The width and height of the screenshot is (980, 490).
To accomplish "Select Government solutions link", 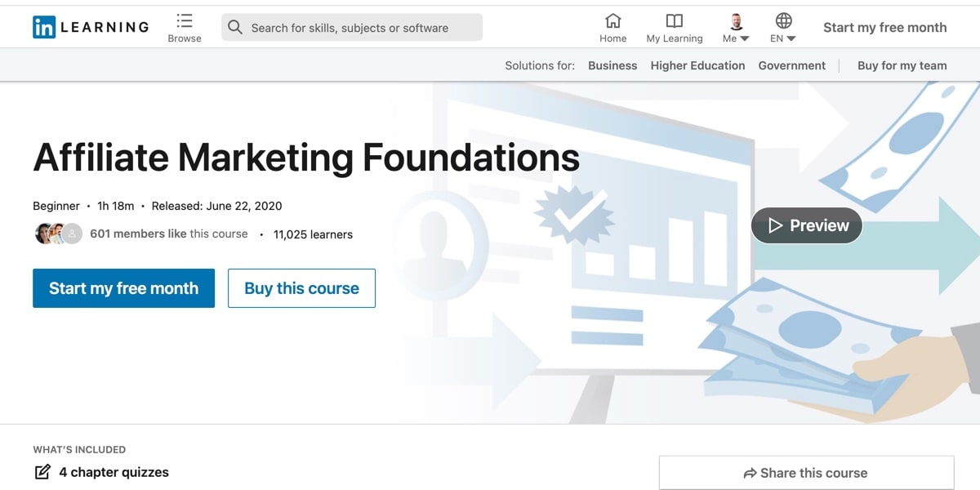I will (791, 65).
